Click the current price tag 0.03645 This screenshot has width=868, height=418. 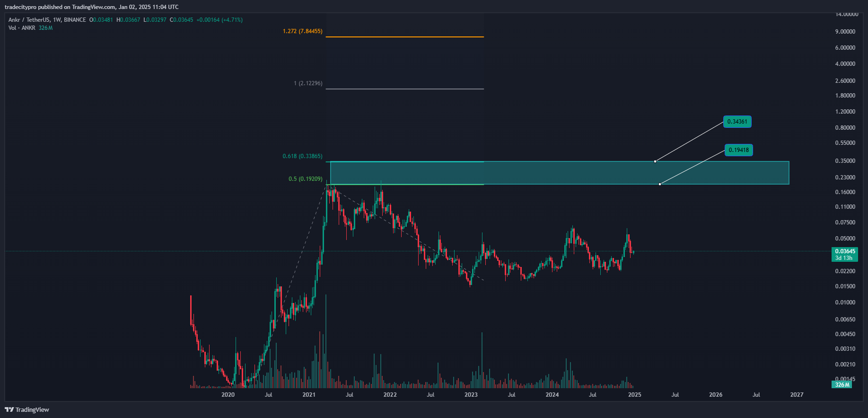[x=844, y=254]
